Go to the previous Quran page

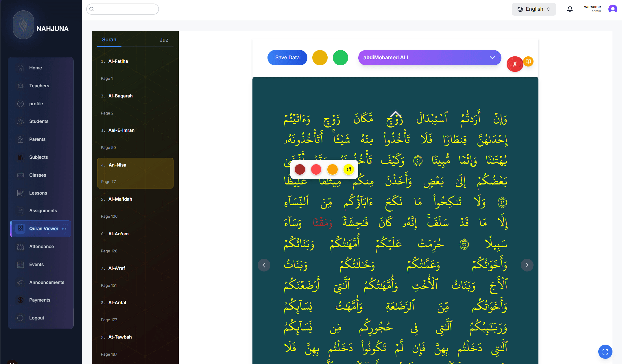264,265
